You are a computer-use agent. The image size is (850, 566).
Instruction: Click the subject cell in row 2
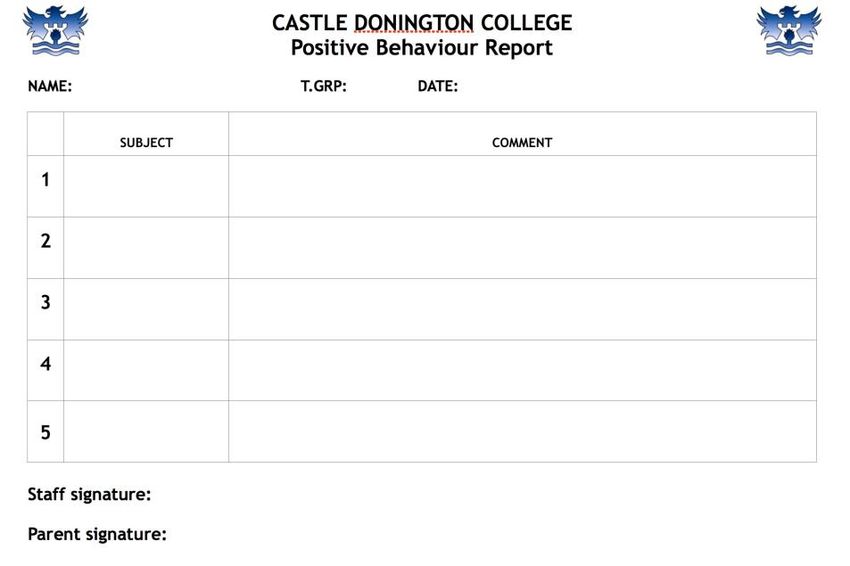pos(146,248)
